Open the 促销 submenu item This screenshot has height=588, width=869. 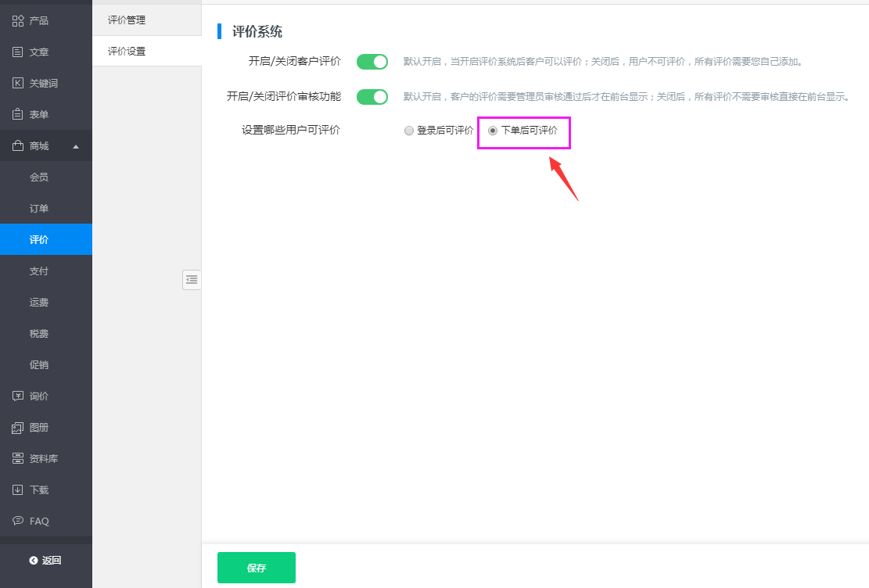(39, 364)
